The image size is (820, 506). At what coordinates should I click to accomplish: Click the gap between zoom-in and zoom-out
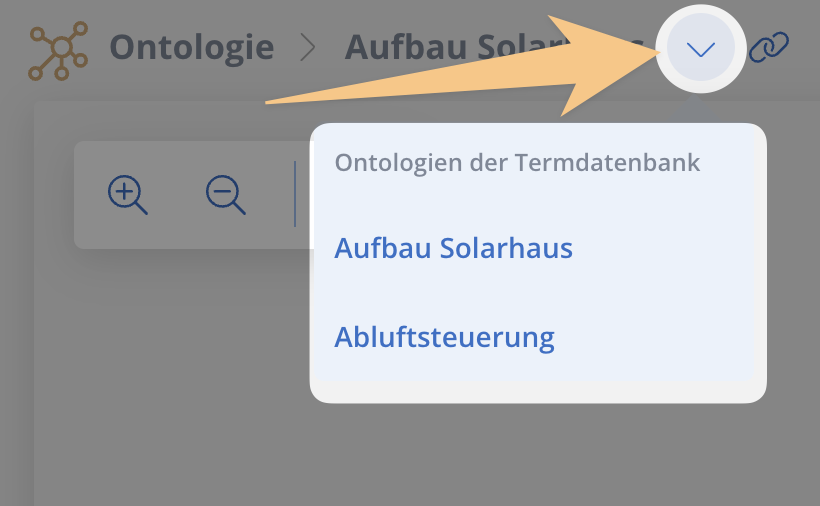pyautogui.click(x=177, y=195)
